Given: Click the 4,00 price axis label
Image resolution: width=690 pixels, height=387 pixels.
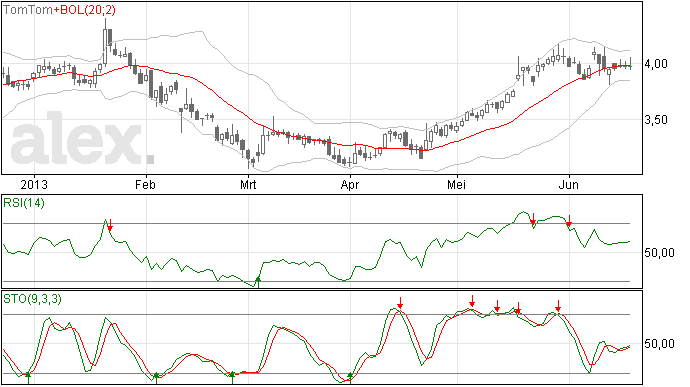Looking at the screenshot, I should point(656,64).
